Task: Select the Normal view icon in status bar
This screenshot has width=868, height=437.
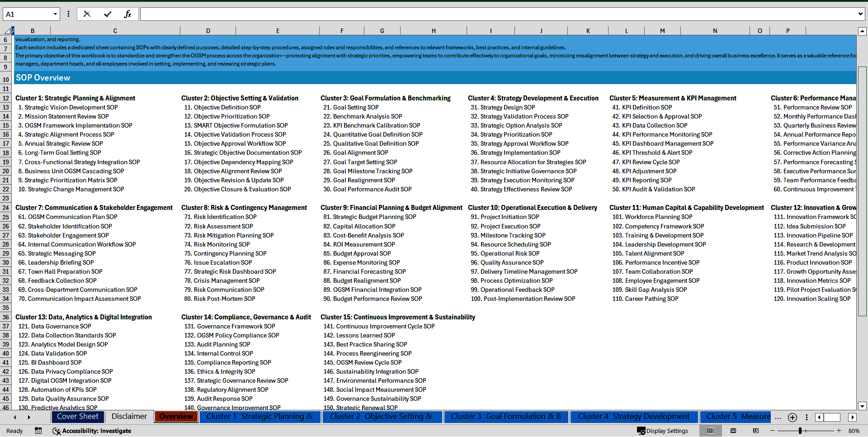Action: (710, 431)
